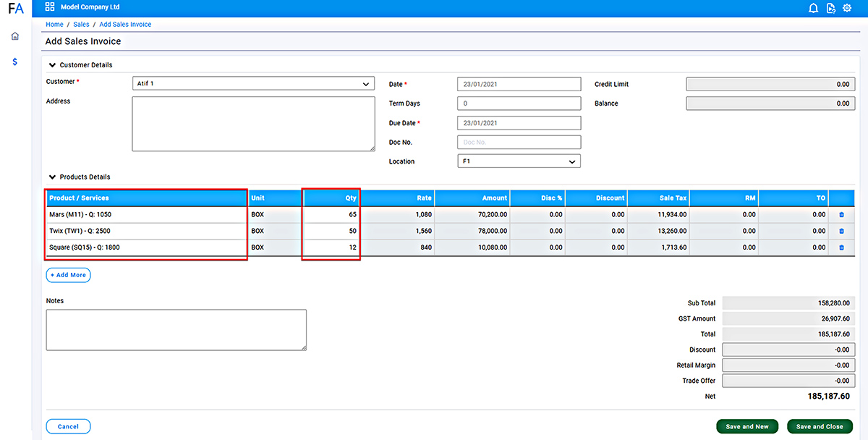This screenshot has width=868, height=440.
Task: Click the Balance field
Action: click(x=770, y=103)
